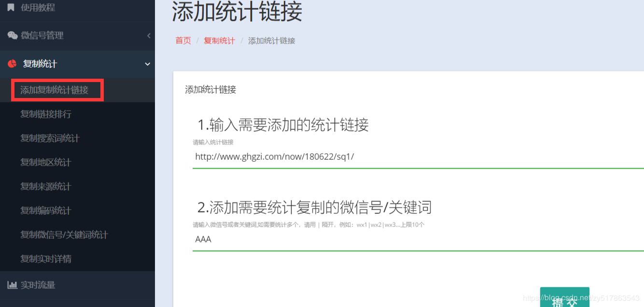This screenshot has height=307, width=644.
Task: Expand the 微信号管理 chevron arrow
Action: (149, 35)
